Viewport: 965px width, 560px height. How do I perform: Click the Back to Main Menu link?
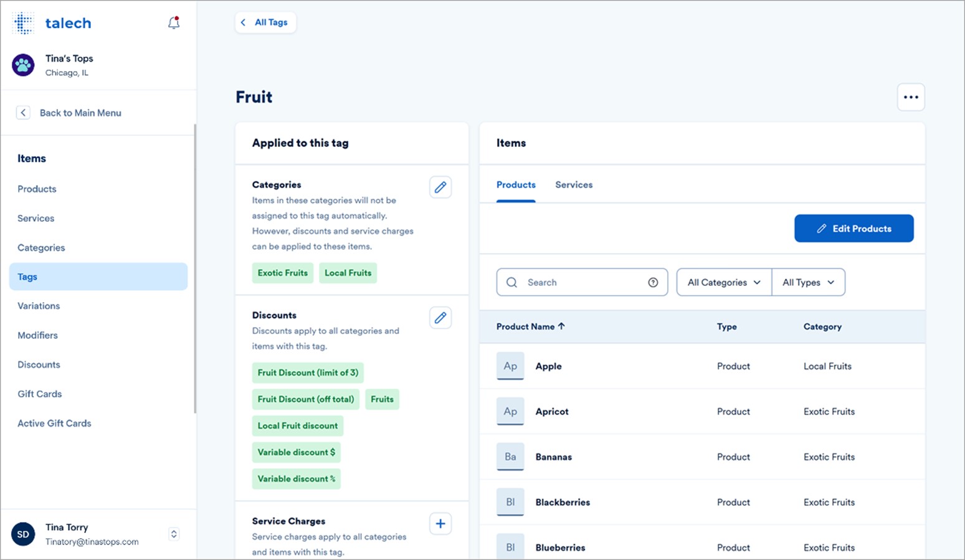click(80, 113)
